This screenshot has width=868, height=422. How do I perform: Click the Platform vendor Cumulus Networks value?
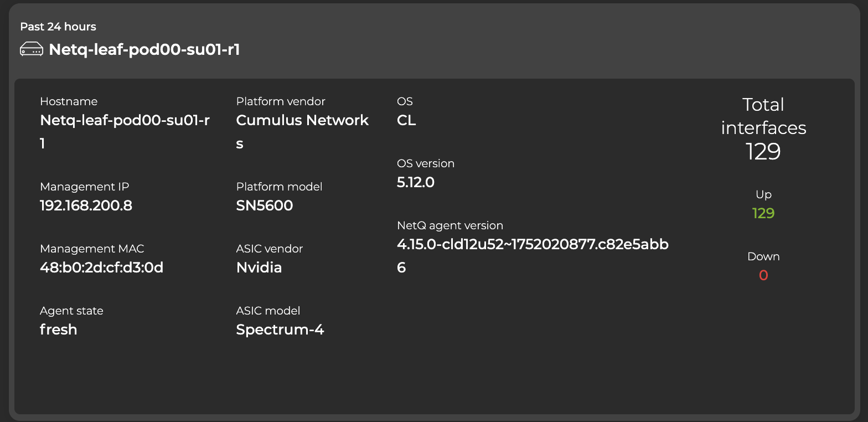[x=302, y=121]
